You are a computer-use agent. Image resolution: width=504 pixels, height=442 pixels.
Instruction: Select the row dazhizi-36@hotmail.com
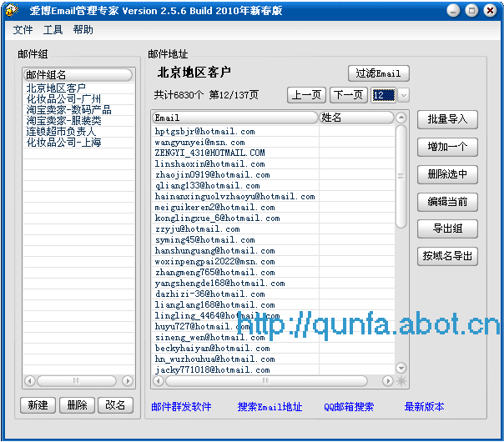click(x=274, y=294)
